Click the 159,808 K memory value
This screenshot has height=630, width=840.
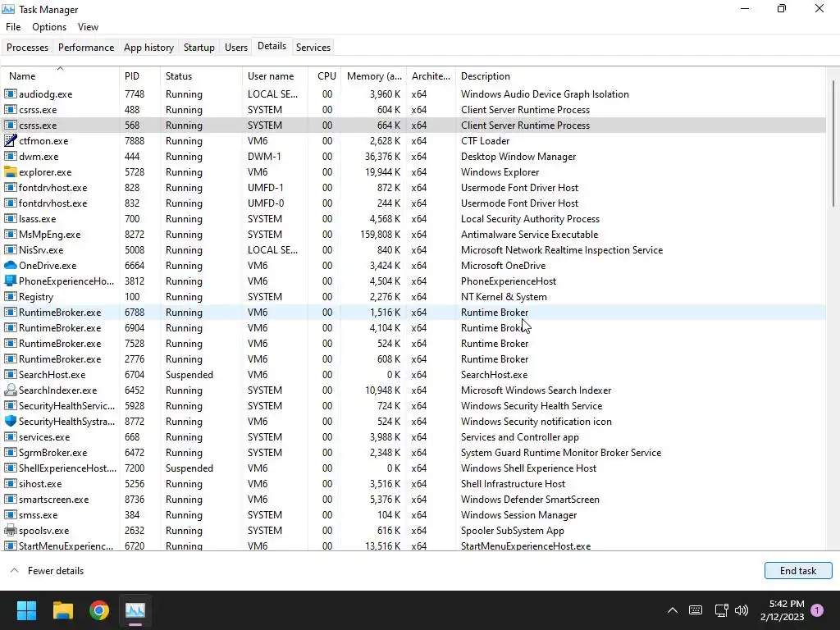(380, 234)
